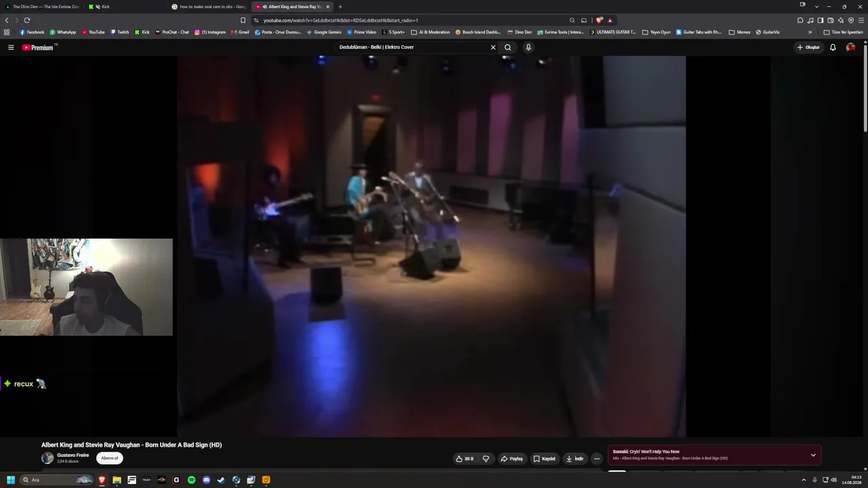The width and height of the screenshot is (868, 488).
Task: Start voice search with the microphone
Action: pos(528,47)
